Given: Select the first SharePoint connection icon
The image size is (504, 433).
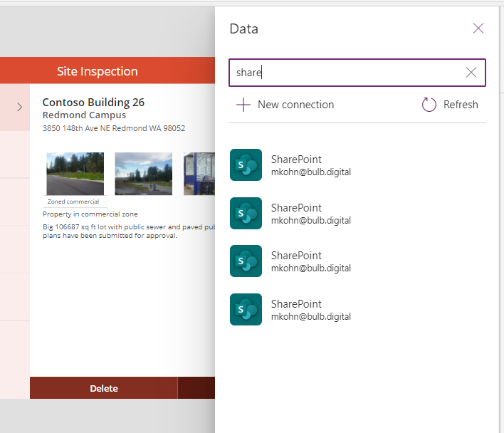Looking at the screenshot, I should point(246,165).
